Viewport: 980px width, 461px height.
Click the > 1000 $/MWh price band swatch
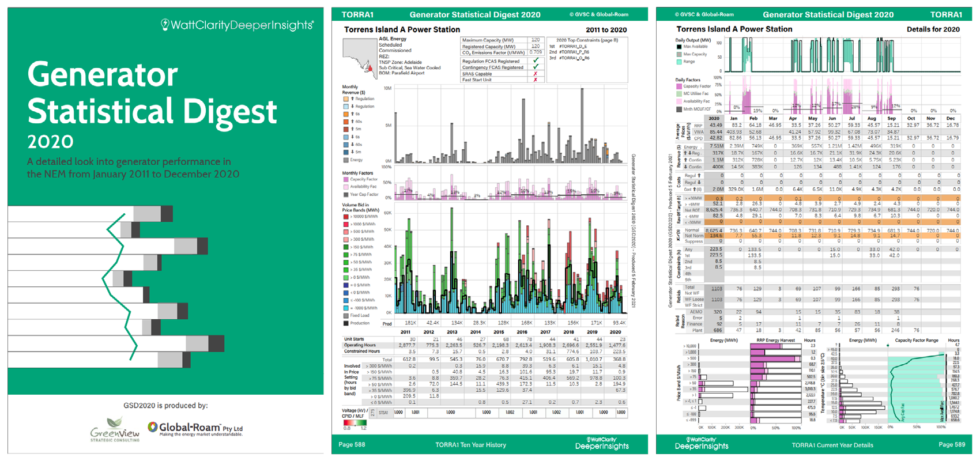pyautogui.click(x=346, y=224)
